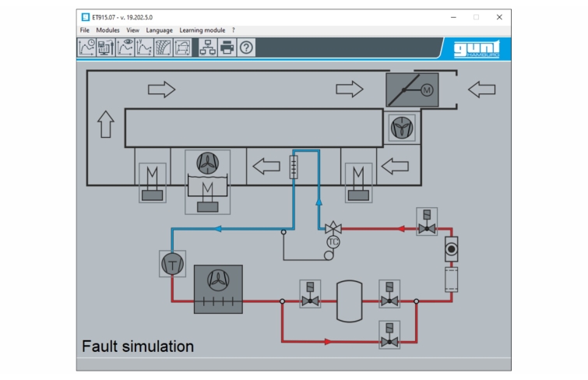The width and height of the screenshot is (588, 380).
Task: Open the View menu
Action: (x=132, y=30)
